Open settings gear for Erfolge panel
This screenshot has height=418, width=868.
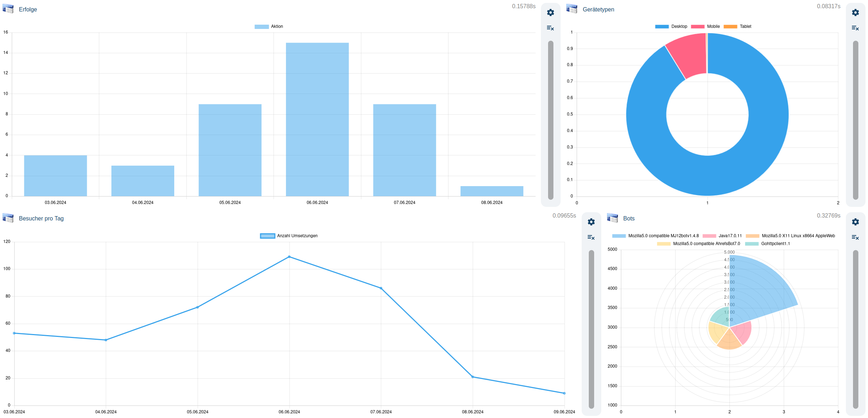pyautogui.click(x=550, y=13)
